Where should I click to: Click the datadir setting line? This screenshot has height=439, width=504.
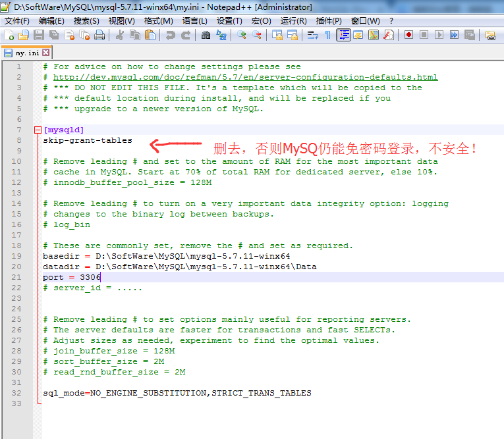180,267
